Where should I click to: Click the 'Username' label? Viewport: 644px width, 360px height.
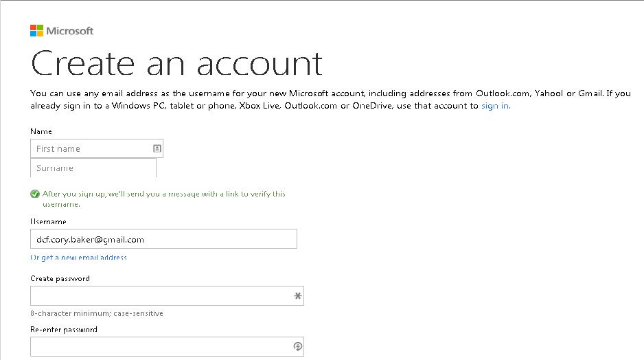(x=48, y=221)
